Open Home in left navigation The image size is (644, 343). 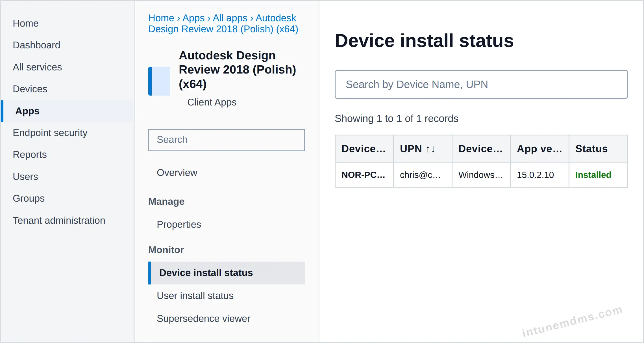[x=26, y=23]
